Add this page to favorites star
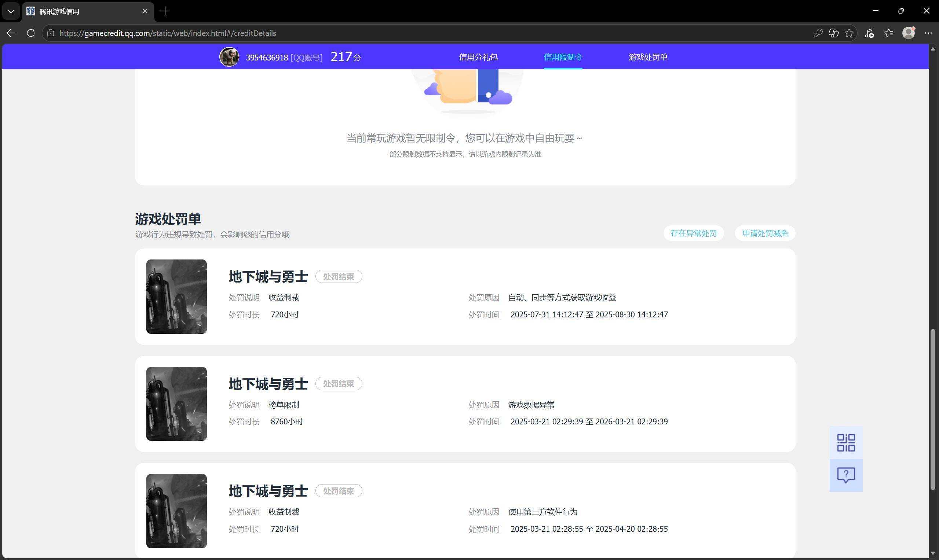The width and height of the screenshot is (939, 560). tap(849, 33)
